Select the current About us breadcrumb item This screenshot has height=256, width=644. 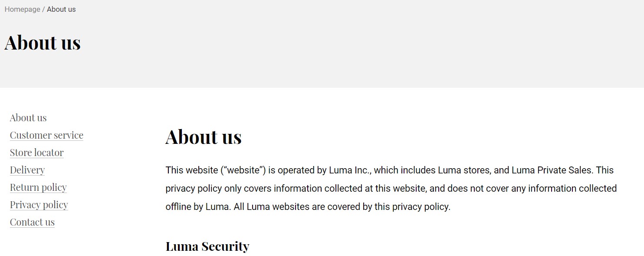(x=61, y=9)
